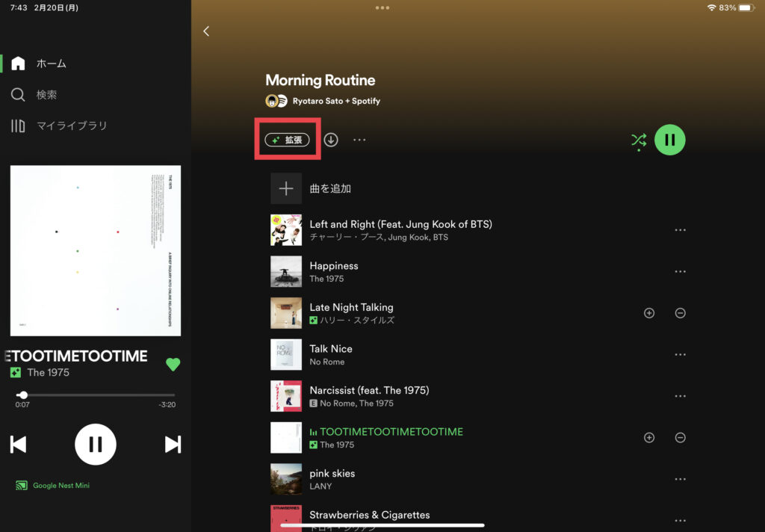The height and width of the screenshot is (532, 765).
Task: Play Strawberries & Cigarettes
Action: (x=369, y=515)
